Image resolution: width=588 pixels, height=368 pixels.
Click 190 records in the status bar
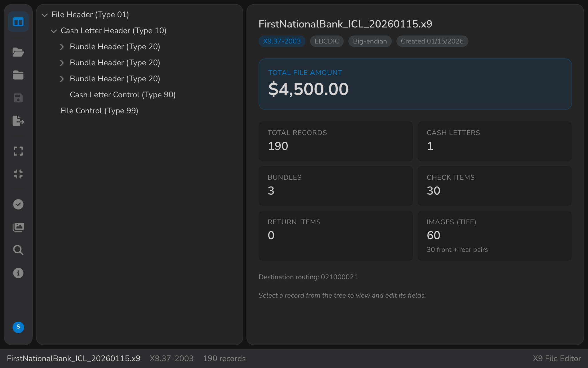pyautogui.click(x=225, y=359)
